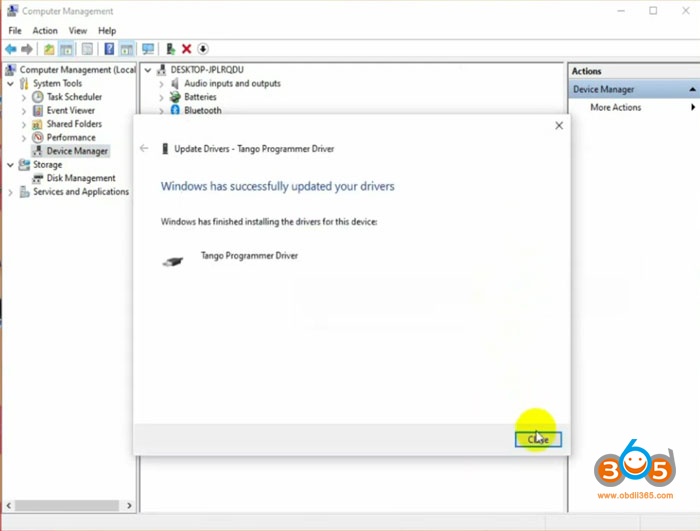
Task: Click the Disk Management icon
Action: pyautogui.click(x=38, y=178)
